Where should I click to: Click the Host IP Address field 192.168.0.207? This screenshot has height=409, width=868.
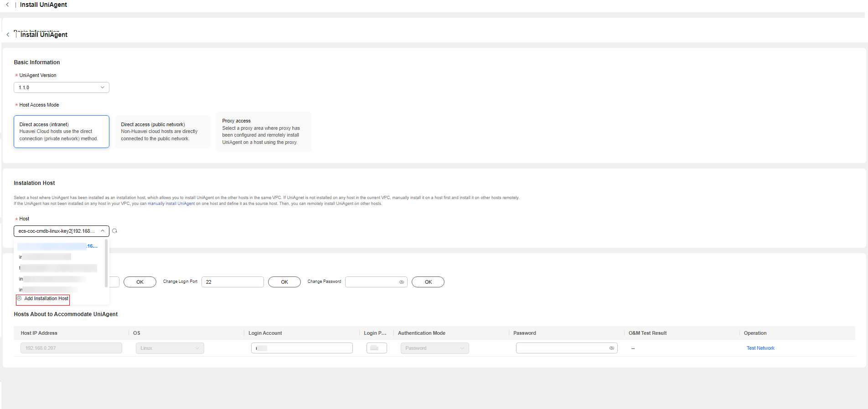[x=71, y=348]
